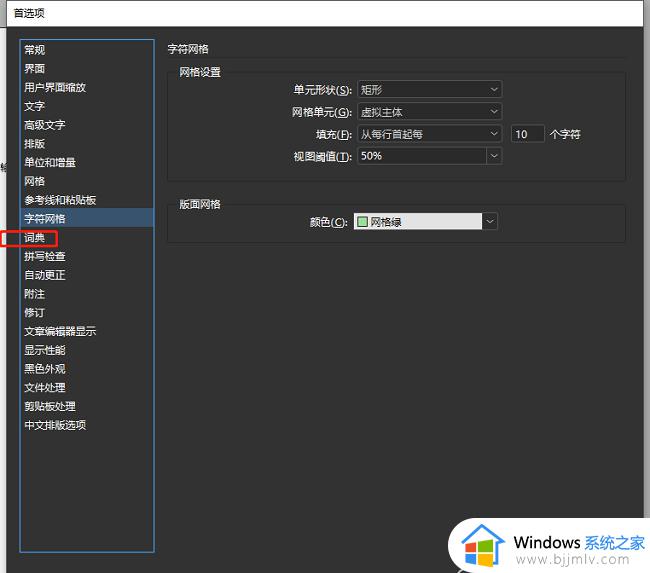
Task: Select 黑色外观 in the sidebar
Action: tap(87, 369)
